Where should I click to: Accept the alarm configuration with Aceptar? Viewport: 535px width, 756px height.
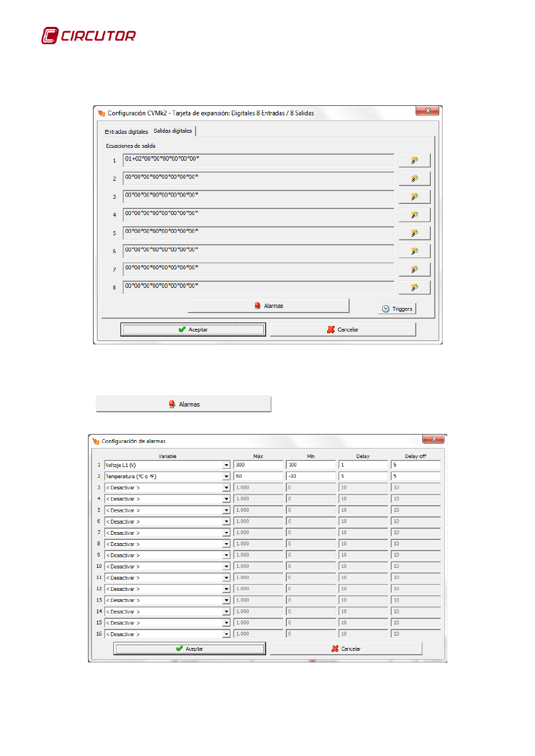pyautogui.click(x=189, y=648)
